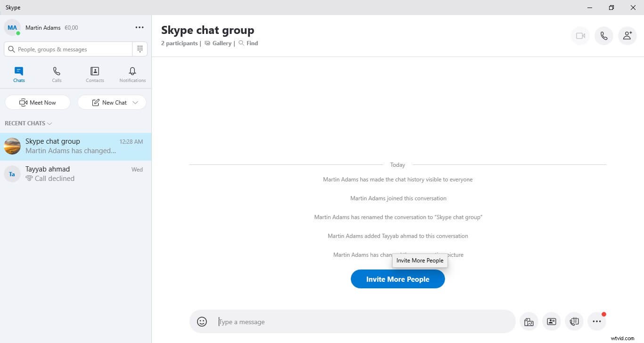Open Find to search this conversation
The width and height of the screenshot is (644, 343).
tap(249, 43)
